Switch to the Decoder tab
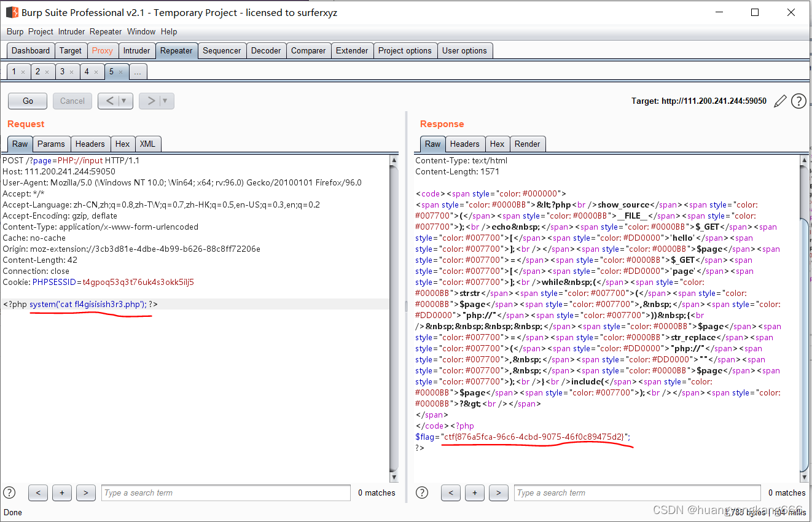Screen dimensions: 812x522 pos(266,51)
